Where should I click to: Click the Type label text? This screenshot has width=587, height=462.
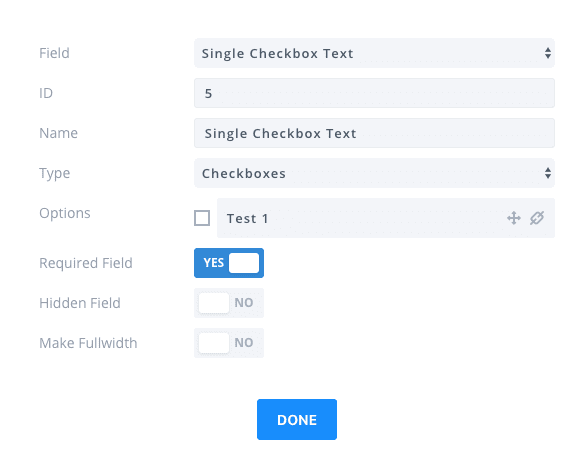tap(55, 173)
